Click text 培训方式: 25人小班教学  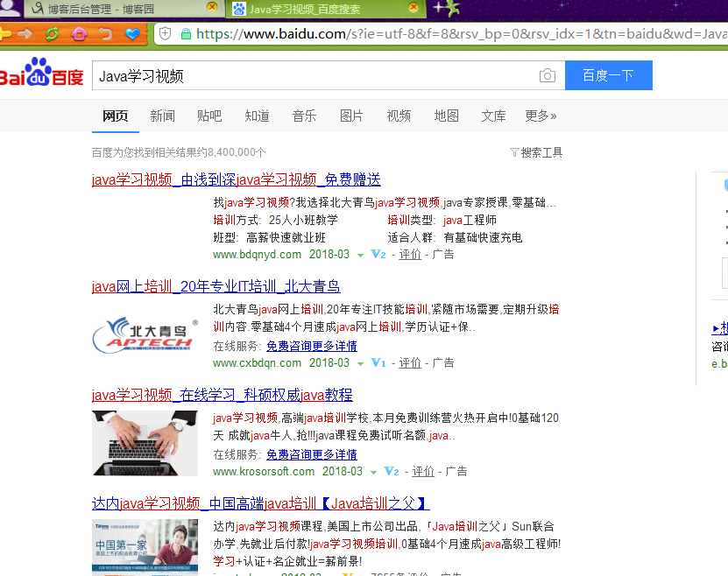pos(275,220)
